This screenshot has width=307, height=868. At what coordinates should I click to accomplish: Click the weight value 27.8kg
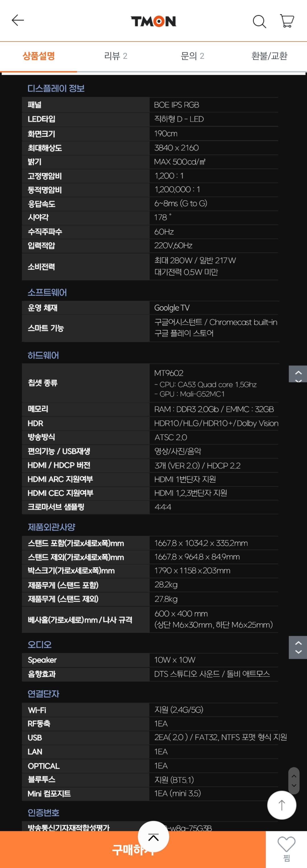[166, 599]
